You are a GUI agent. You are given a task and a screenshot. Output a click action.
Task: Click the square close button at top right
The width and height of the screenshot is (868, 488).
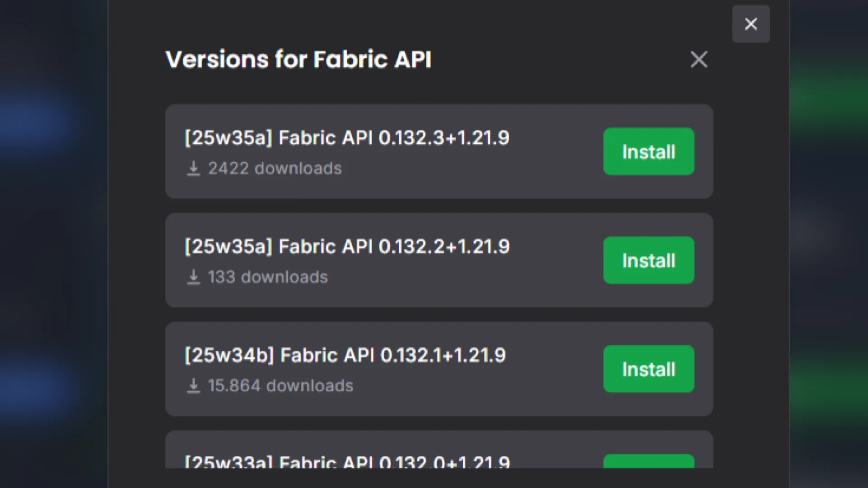[751, 24]
